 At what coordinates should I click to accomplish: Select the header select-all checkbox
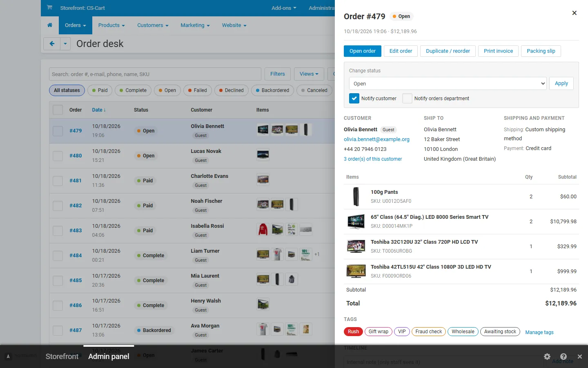pyautogui.click(x=58, y=110)
